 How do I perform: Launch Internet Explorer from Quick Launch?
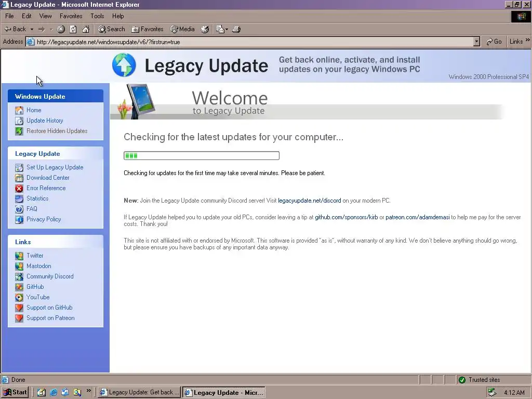click(x=54, y=393)
